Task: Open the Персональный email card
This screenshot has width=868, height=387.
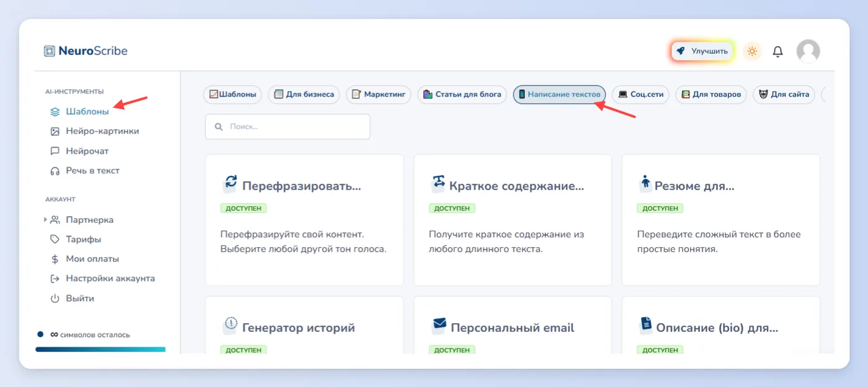Action: (513, 325)
